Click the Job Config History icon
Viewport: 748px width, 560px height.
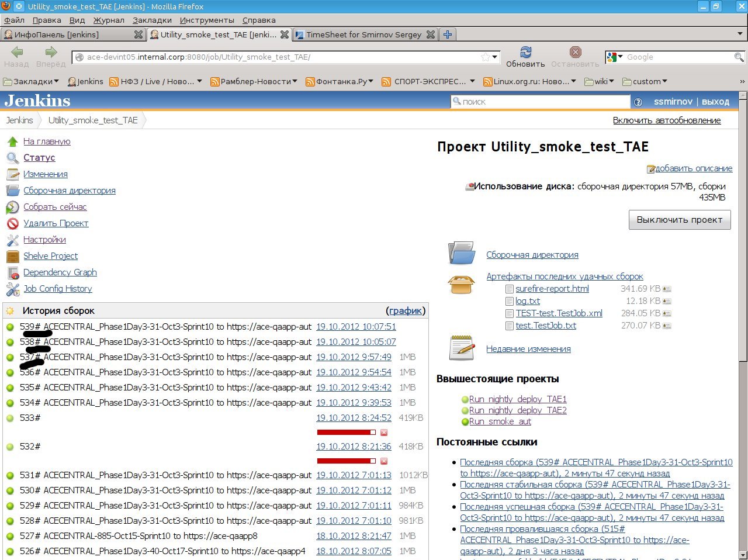coord(13,289)
